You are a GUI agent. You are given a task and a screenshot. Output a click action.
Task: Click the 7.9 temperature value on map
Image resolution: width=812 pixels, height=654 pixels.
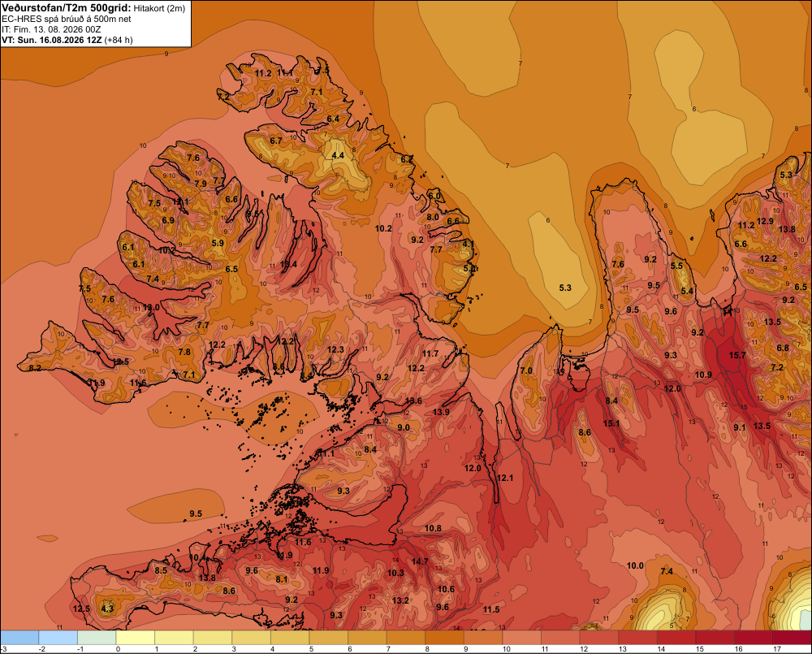click(201, 184)
